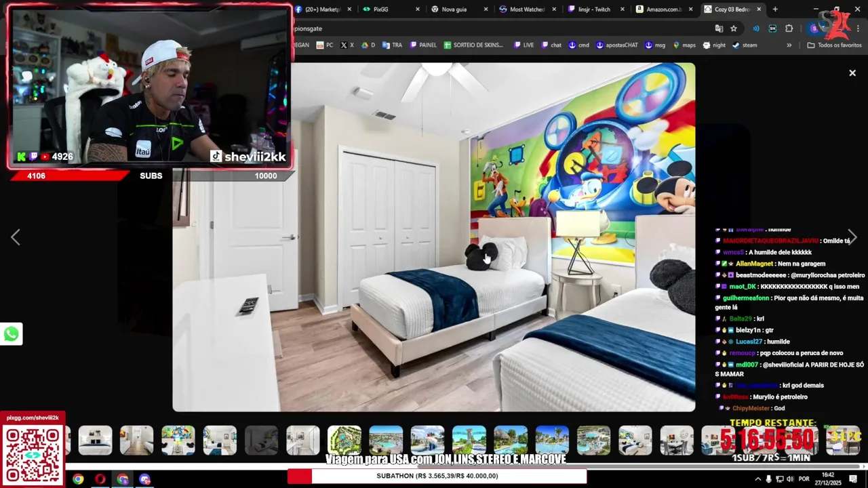Click the SUBS goal progress bar

(x=151, y=176)
